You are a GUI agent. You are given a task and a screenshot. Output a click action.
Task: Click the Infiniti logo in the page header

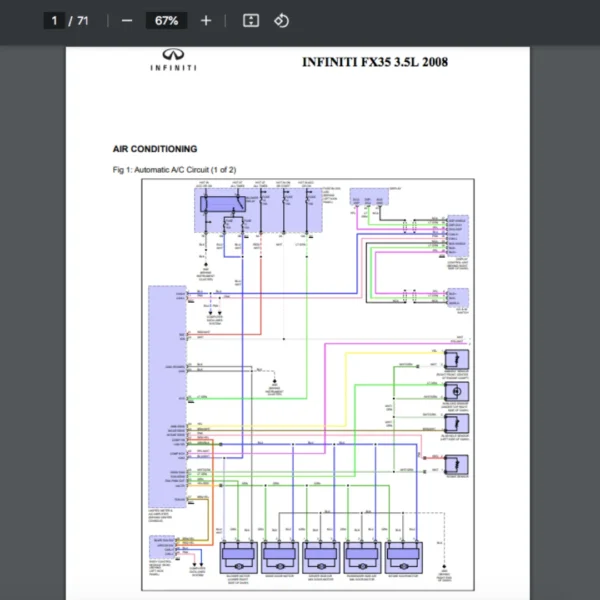pyautogui.click(x=173, y=60)
